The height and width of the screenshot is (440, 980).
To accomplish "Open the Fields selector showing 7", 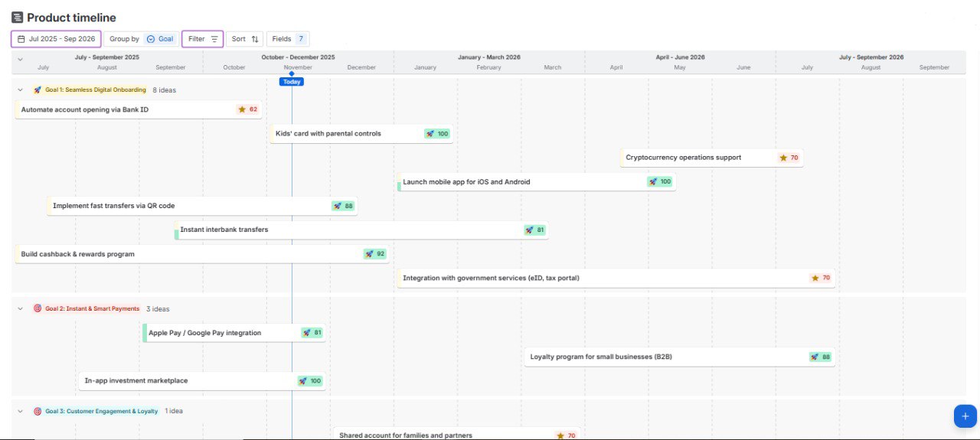I will coord(288,39).
